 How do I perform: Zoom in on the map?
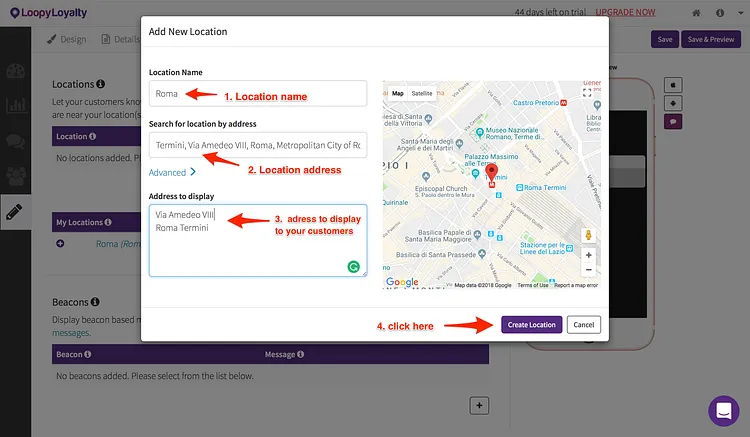(588, 255)
